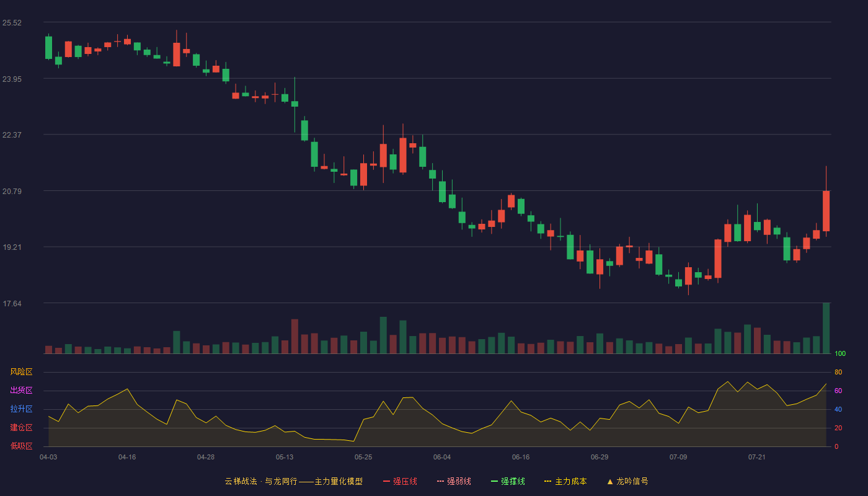868x496 pixels.
Task: Toggle the 主力成本 legend entry
Action: [x=565, y=481]
